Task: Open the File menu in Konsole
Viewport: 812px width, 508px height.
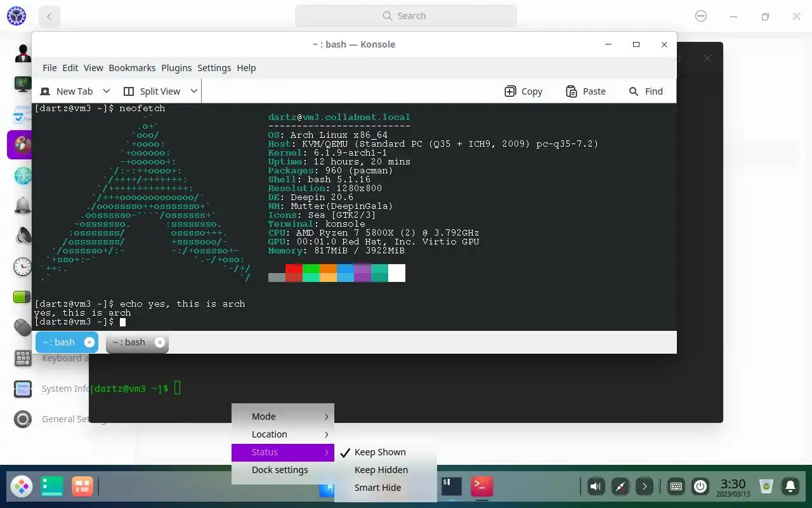Action: [x=49, y=68]
